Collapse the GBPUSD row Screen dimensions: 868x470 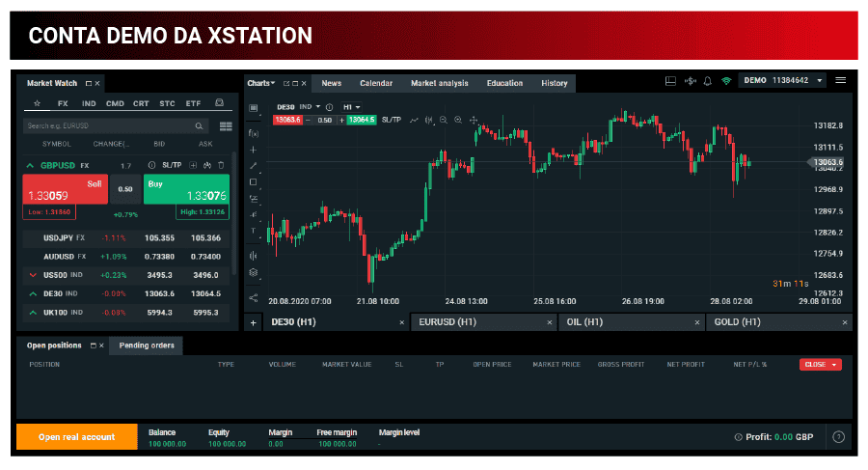coord(30,165)
